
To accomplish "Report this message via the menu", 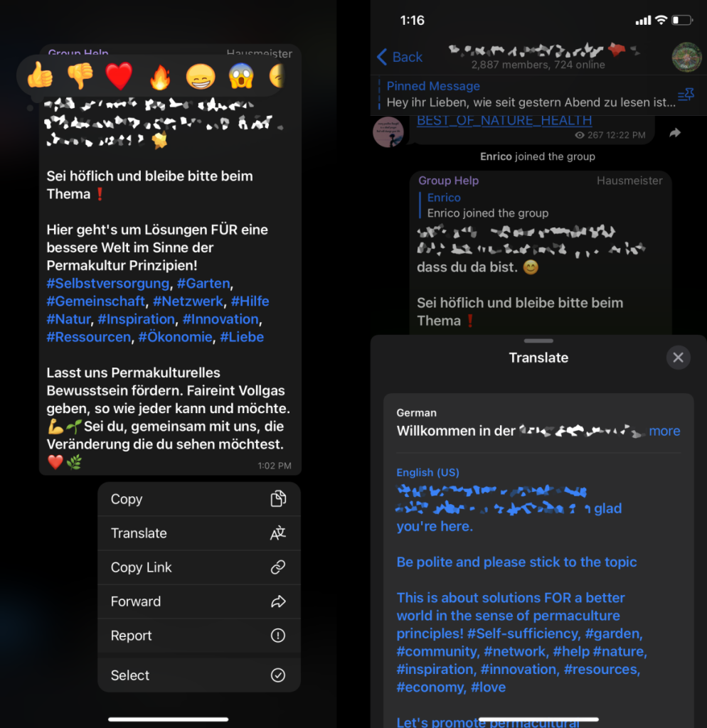I will point(199,636).
